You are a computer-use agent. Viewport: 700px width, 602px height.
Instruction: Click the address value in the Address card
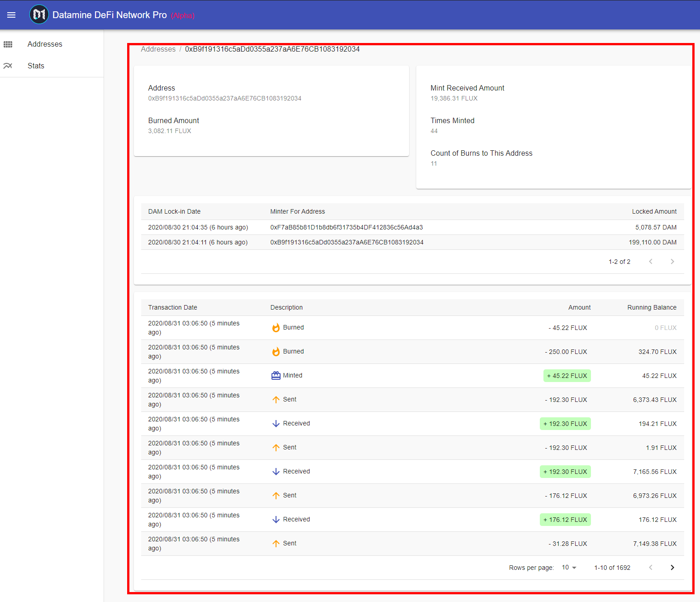pyautogui.click(x=224, y=98)
